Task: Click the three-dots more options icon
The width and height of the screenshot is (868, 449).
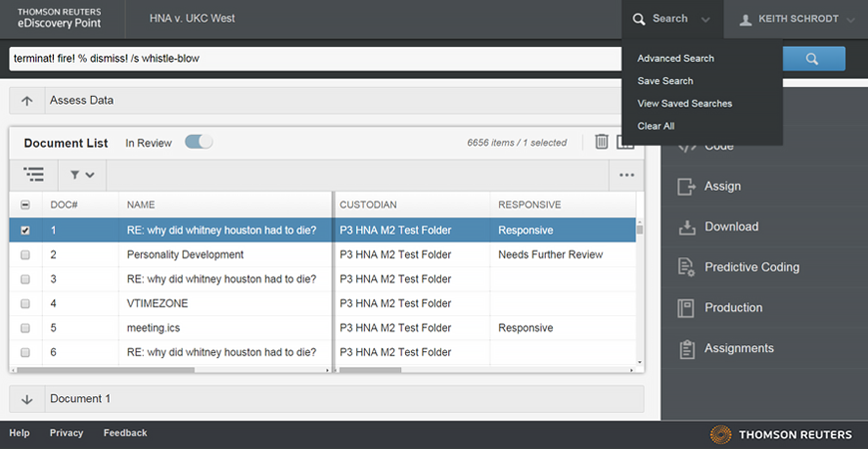Action: (627, 175)
